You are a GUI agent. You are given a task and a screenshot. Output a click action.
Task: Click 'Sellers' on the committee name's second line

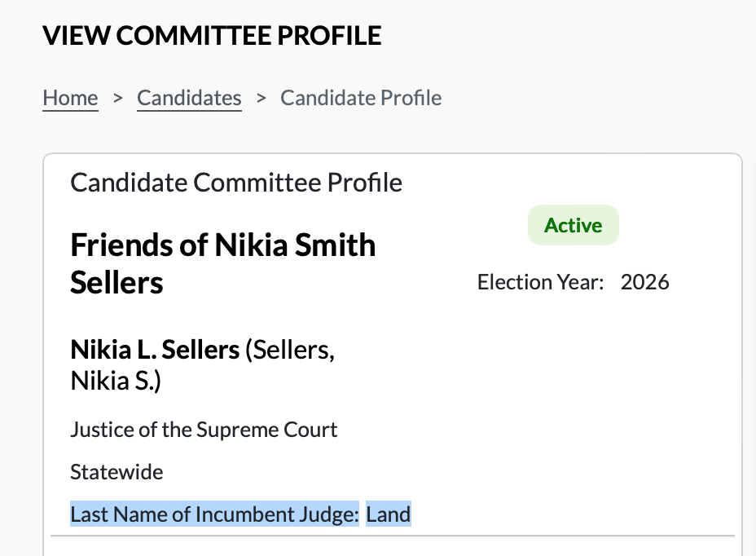tap(116, 283)
